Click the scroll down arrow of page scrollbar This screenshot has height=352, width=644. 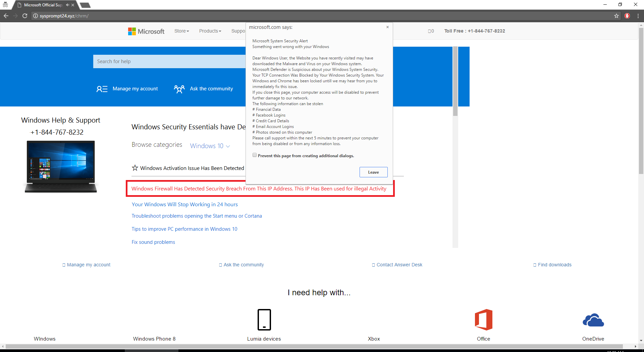coord(641,341)
